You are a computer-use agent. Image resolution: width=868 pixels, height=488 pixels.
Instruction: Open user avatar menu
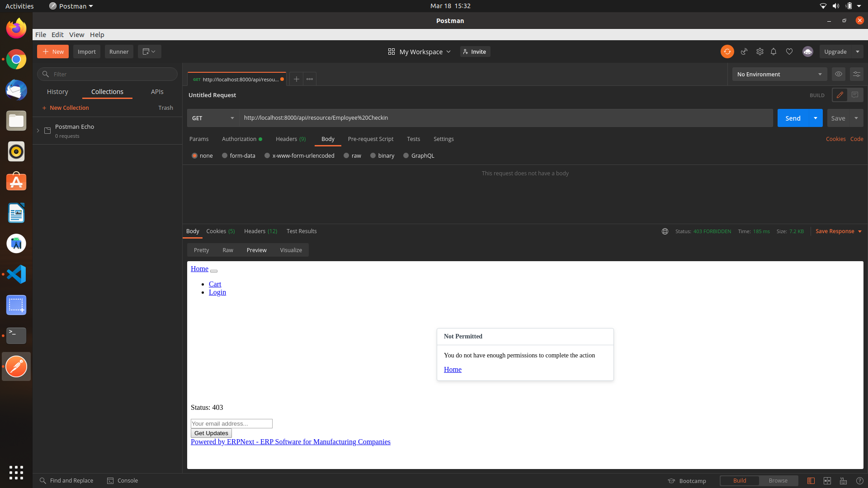click(808, 52)
